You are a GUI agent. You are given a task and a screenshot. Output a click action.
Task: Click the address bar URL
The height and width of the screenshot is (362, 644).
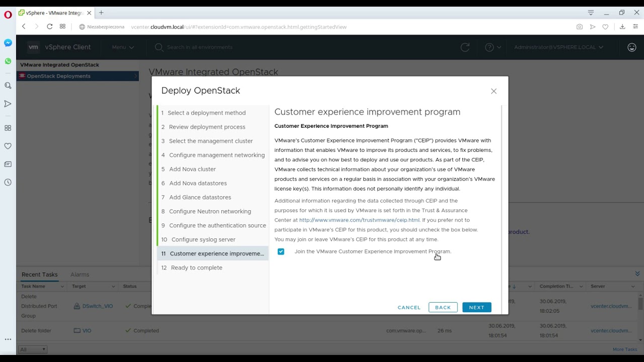(x=238, y=27)
